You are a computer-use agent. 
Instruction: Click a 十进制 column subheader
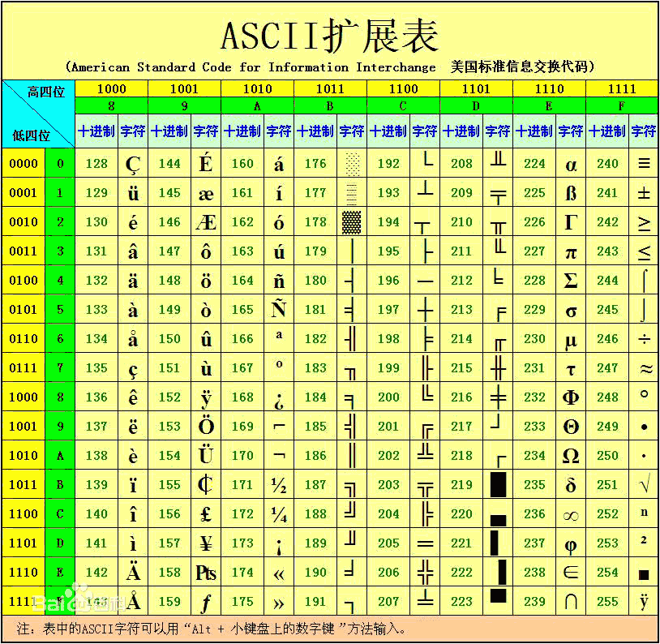tap(96, 130)
